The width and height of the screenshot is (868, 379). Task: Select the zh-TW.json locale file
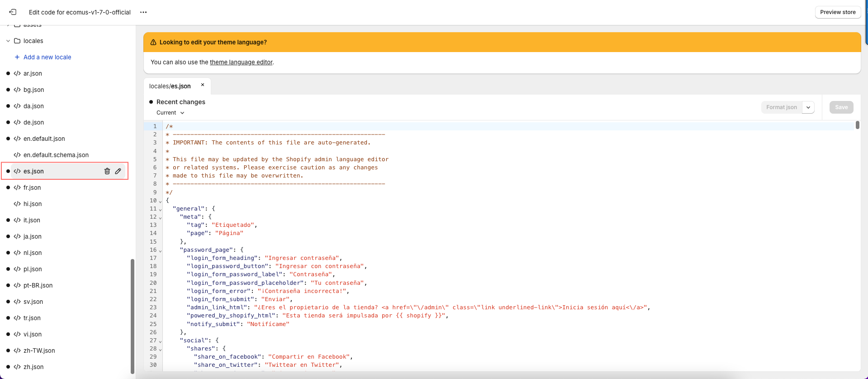(39, 350)
